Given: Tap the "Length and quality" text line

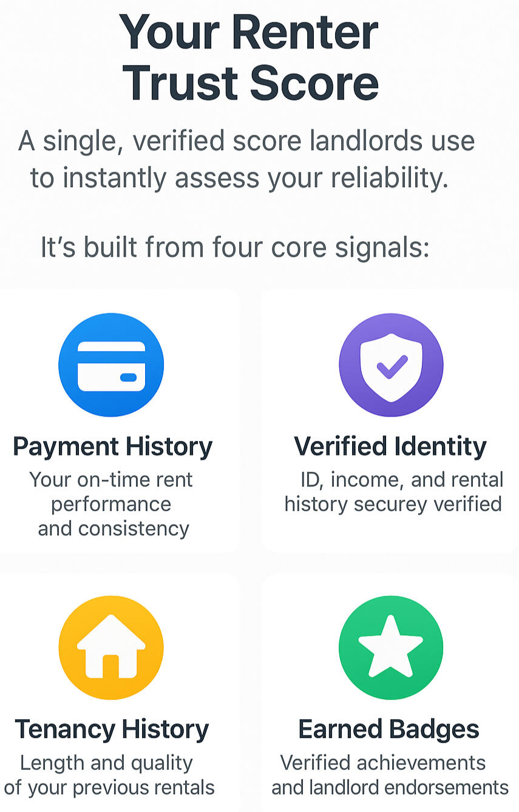Looking at the screenshot, I should tap(106, 763).
